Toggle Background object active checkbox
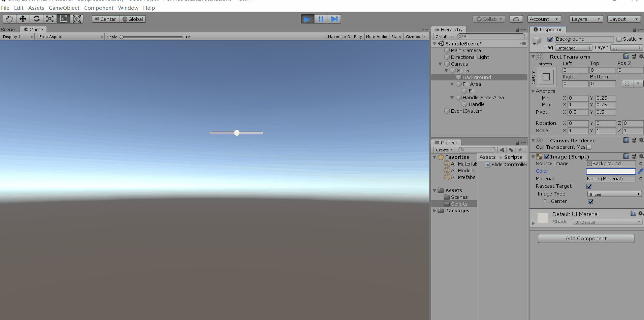 click(x=550, y=39)
